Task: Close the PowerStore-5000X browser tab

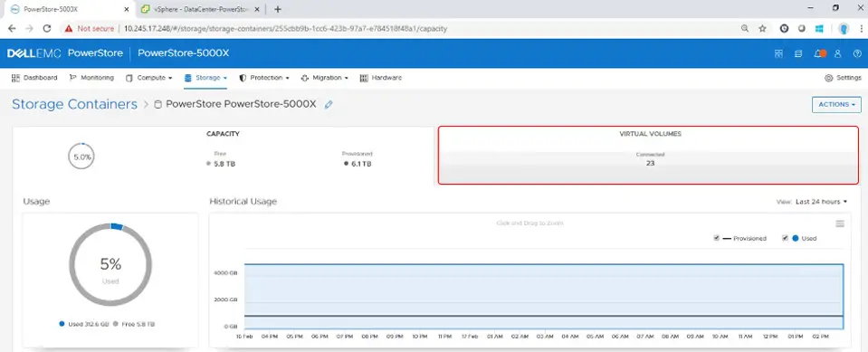Action: 126,9
